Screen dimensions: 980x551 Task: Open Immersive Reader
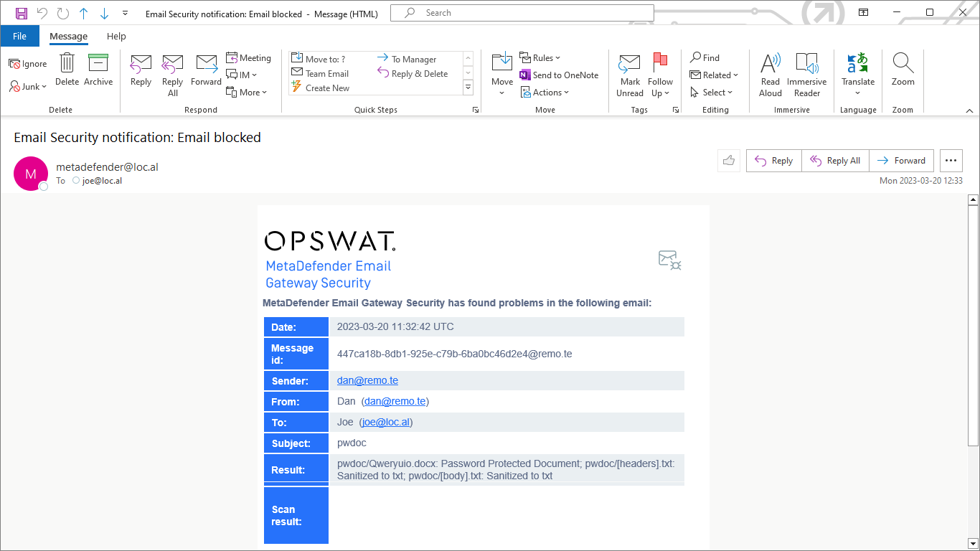pos(807,75)
